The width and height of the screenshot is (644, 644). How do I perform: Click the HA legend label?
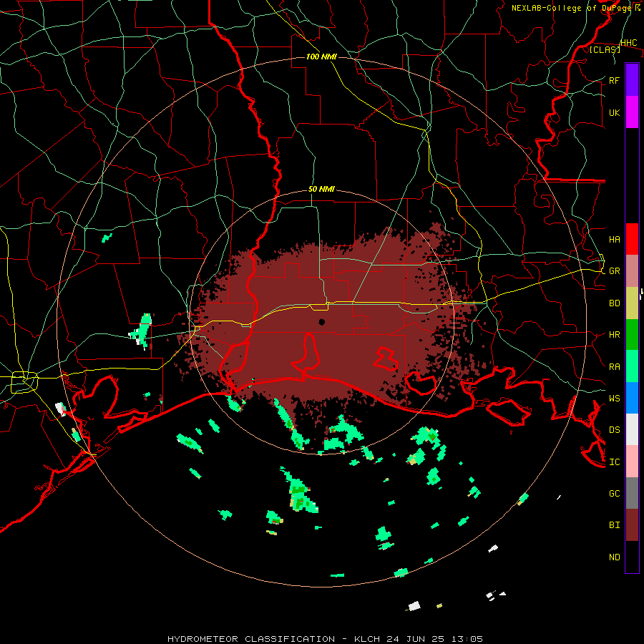click(614, 239)
